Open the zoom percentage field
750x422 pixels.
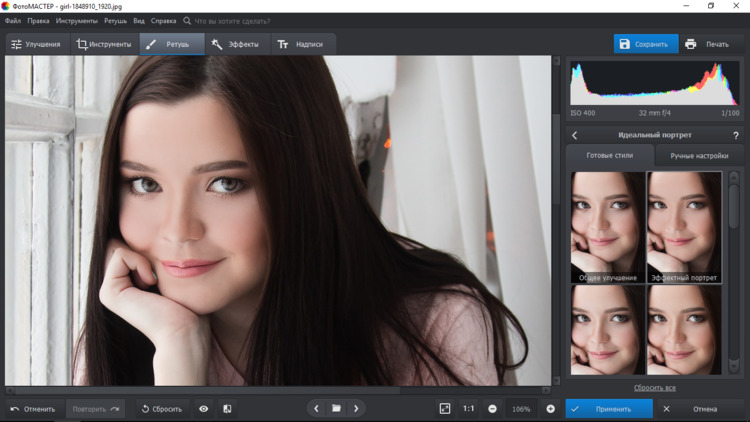[x=521, y=409]
